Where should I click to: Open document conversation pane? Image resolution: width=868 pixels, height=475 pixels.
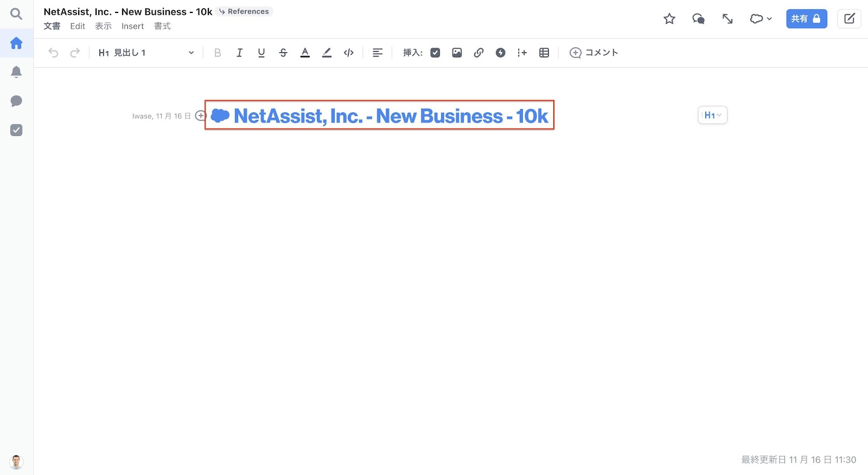699,19
